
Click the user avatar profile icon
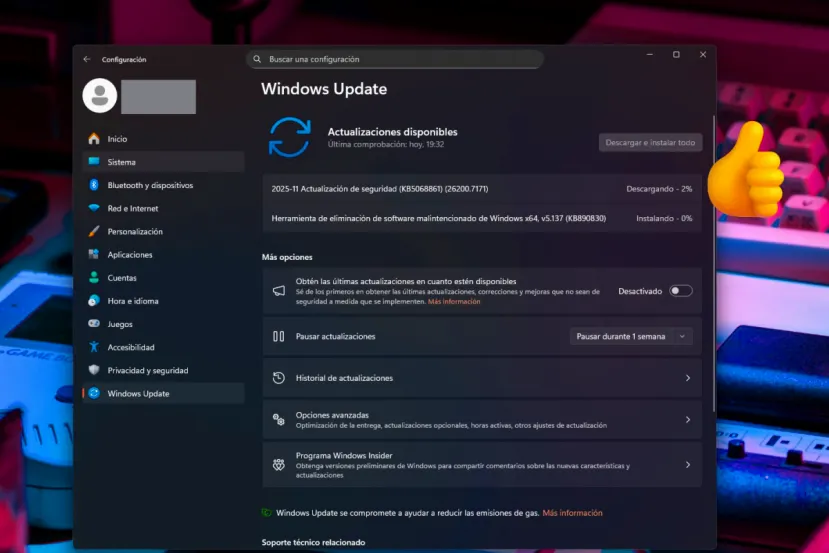click(100, 96)
